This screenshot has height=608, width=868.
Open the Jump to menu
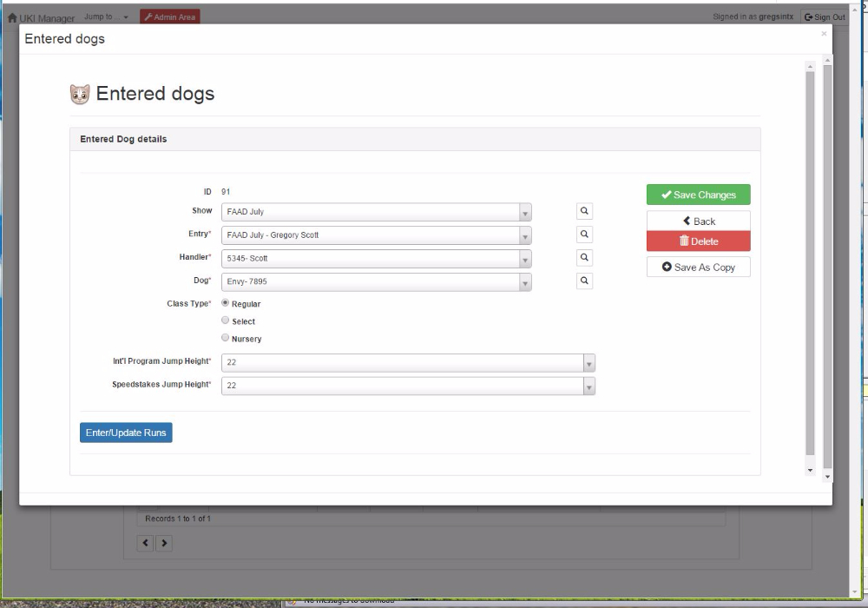(106, 17)
